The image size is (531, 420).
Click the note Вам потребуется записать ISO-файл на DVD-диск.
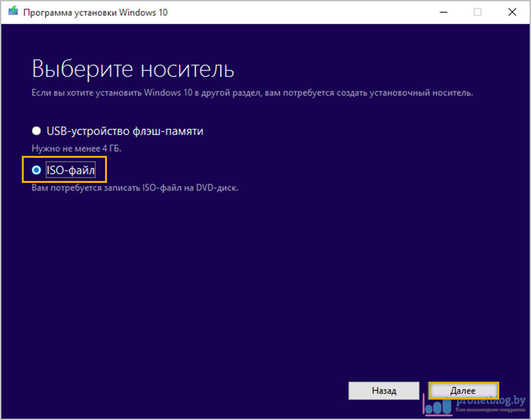(x=135, y=188)
